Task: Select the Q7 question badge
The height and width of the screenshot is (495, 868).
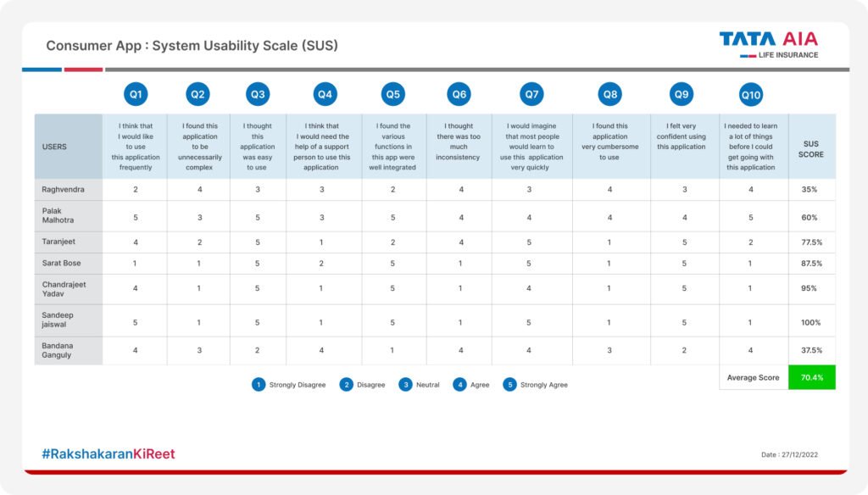Action: [x=531, y=94]
